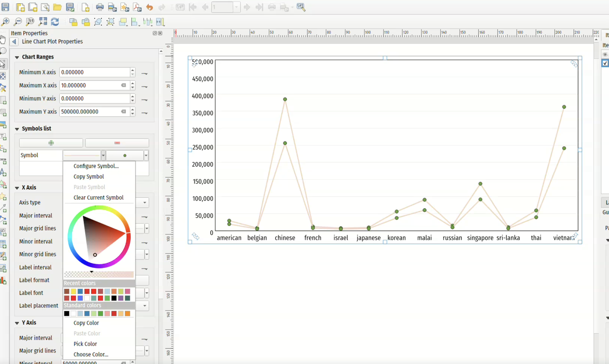Click the Undo arrow icon
609x364 pixels.
tap(150, 7)
